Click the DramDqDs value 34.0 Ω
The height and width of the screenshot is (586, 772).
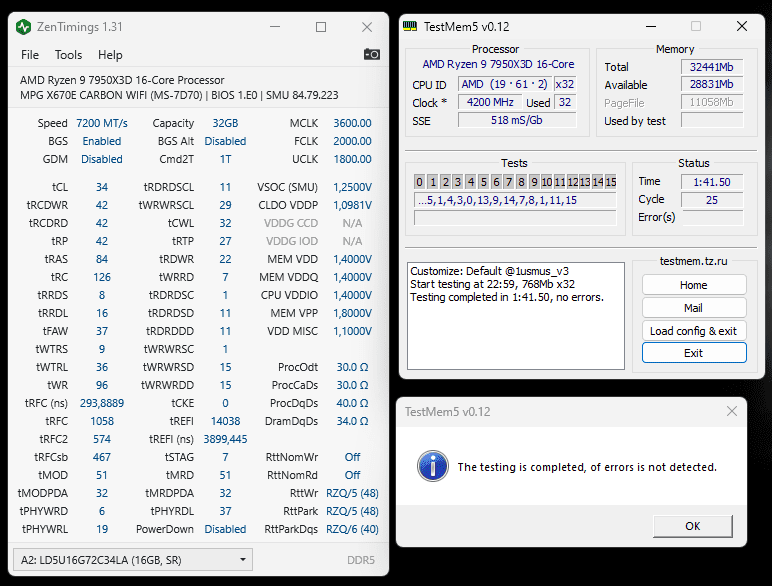(x=352, y=422)
